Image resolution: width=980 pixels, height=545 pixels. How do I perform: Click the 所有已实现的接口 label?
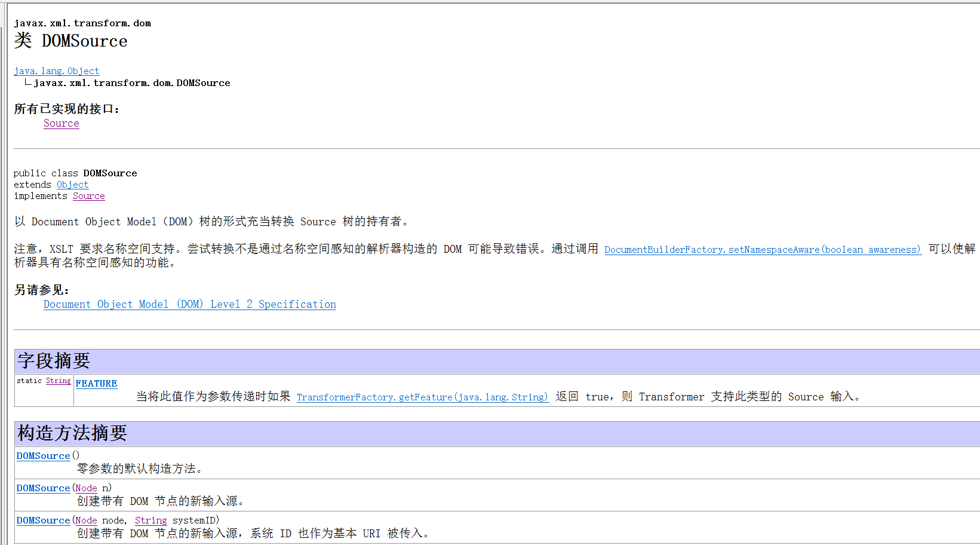(x=67, y=109)
